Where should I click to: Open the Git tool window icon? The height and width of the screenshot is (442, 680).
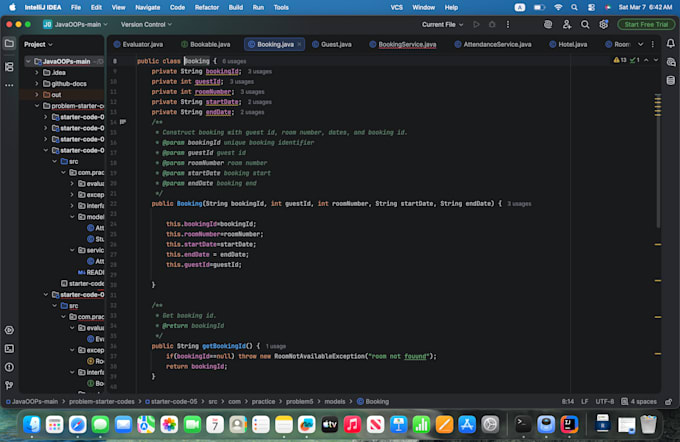[x=9, y=385]
